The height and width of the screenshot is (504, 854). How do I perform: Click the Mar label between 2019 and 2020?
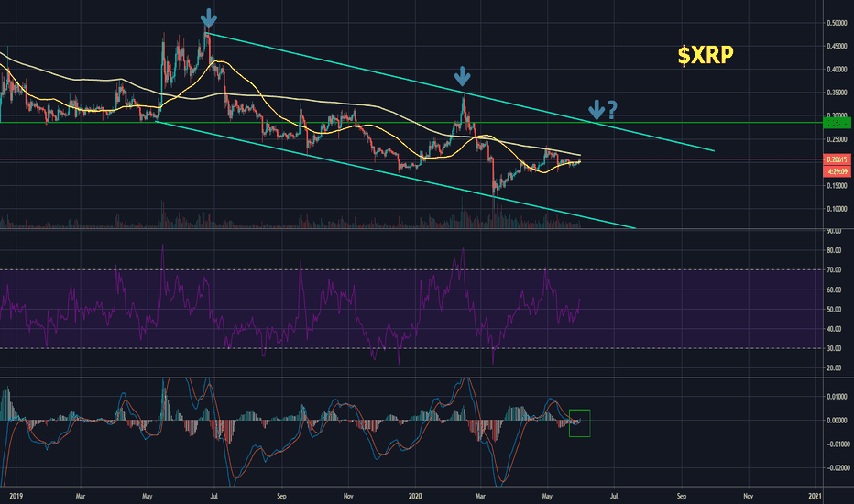click(x=80, y=496)
